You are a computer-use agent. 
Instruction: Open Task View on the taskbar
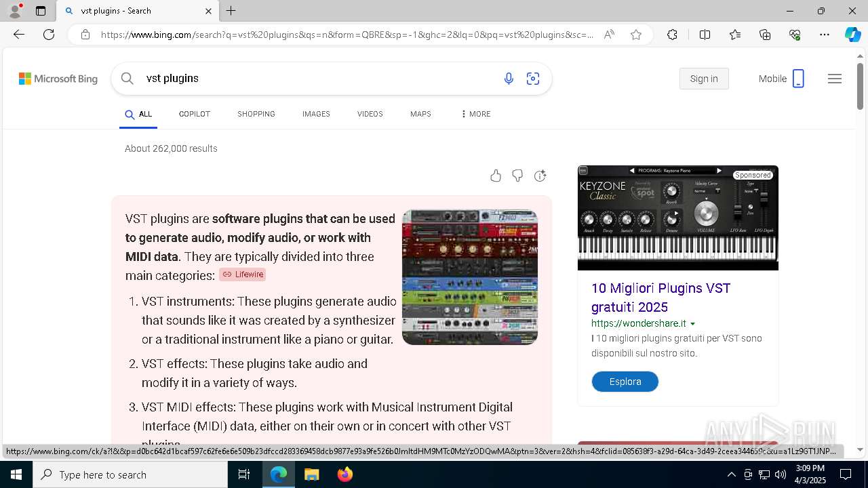click(x=244, y=474)
